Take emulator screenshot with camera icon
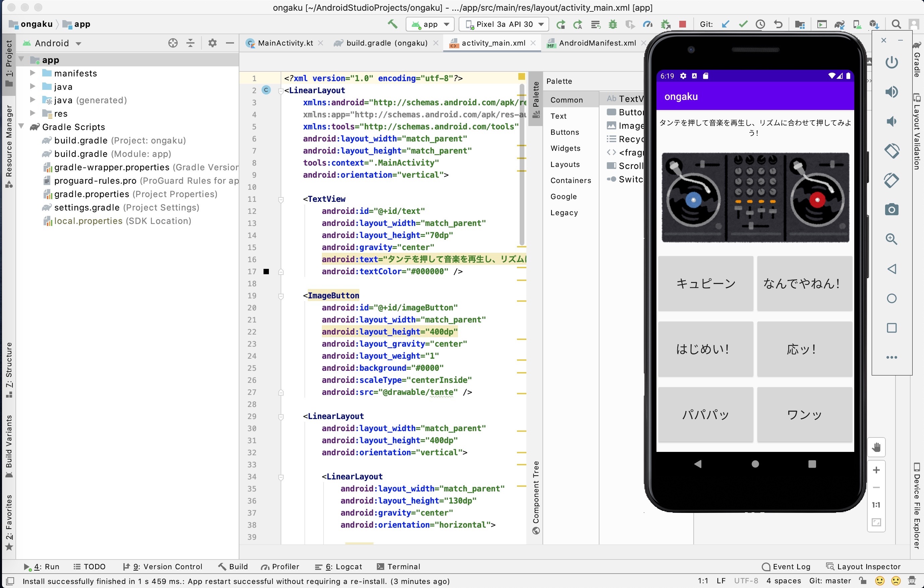 [891, 210]
